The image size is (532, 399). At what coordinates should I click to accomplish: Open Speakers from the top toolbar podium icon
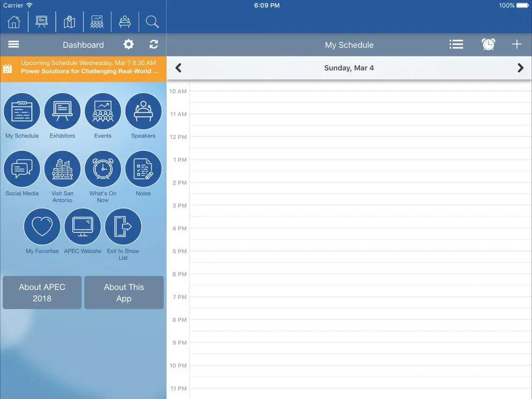(125, 22)
